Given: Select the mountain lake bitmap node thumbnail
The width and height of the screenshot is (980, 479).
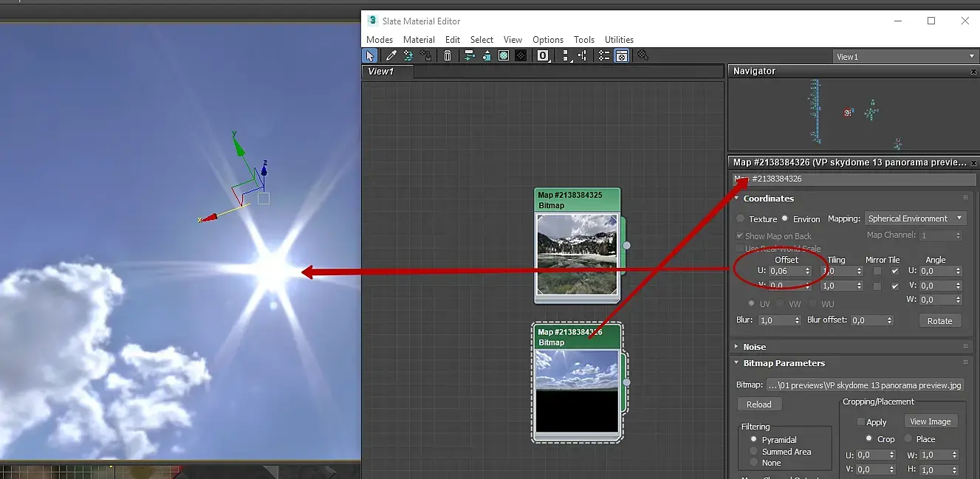Looking at the screenshot, I should point(578,255).
